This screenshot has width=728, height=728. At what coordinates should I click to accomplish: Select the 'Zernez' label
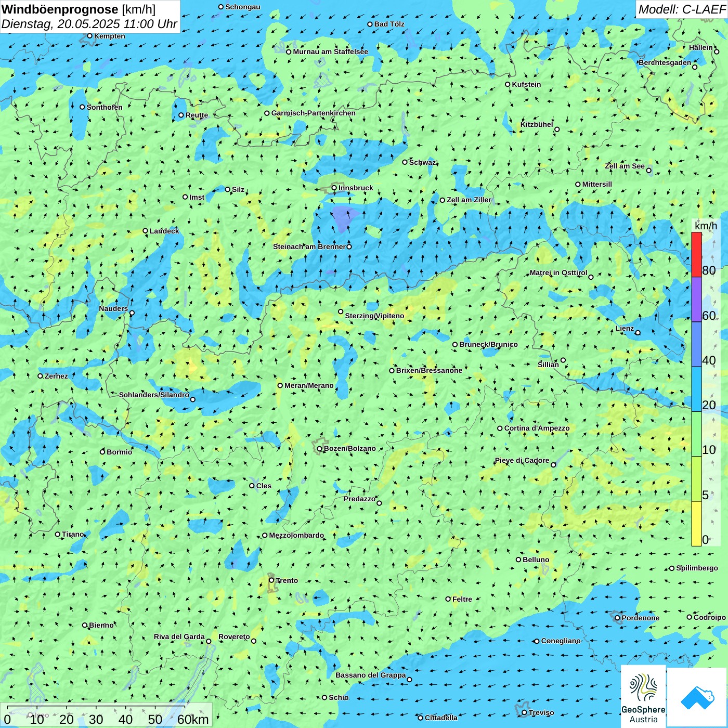click(56, 376)
